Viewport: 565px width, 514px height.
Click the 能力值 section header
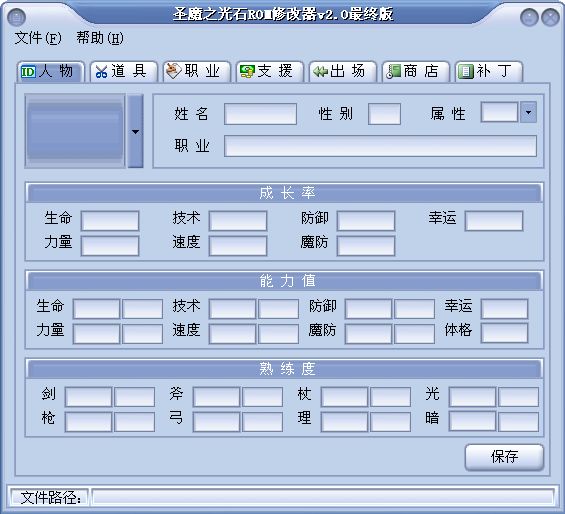tap(285, 281)
